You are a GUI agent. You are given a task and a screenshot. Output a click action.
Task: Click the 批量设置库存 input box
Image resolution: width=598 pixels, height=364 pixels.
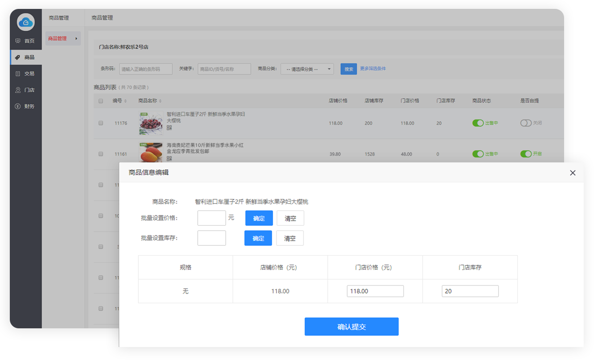(x=212, y=238)
